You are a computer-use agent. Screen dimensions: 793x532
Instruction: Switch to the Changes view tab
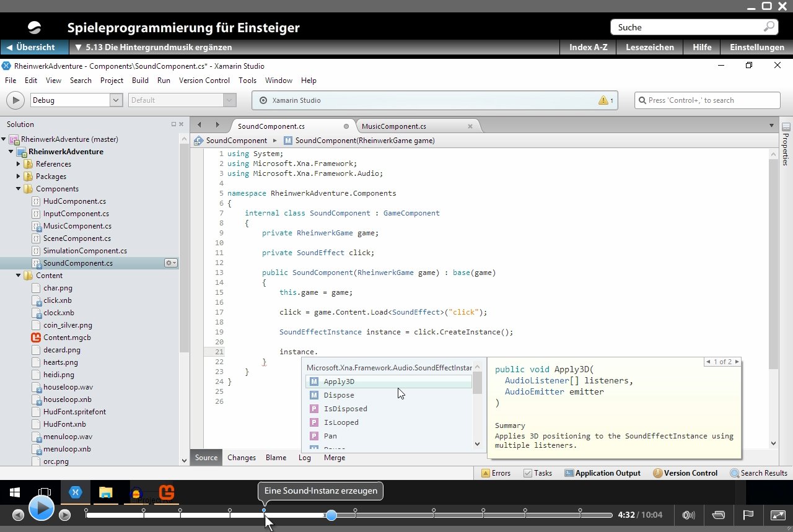[x=242, y=458]
